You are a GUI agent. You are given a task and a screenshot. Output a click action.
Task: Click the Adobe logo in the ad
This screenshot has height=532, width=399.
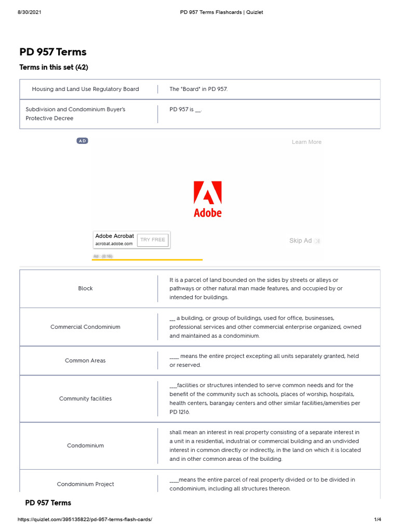[x=207, y=199]
